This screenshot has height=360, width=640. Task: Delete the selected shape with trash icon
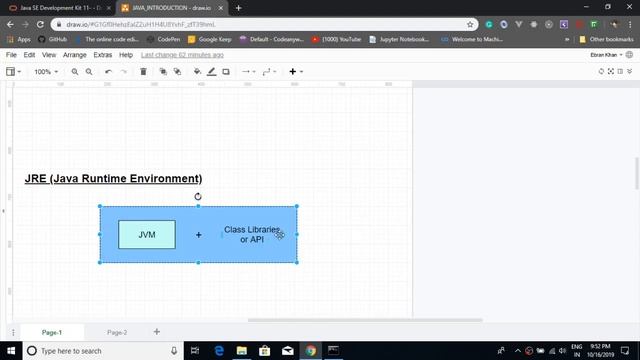[x=143, y=72]
